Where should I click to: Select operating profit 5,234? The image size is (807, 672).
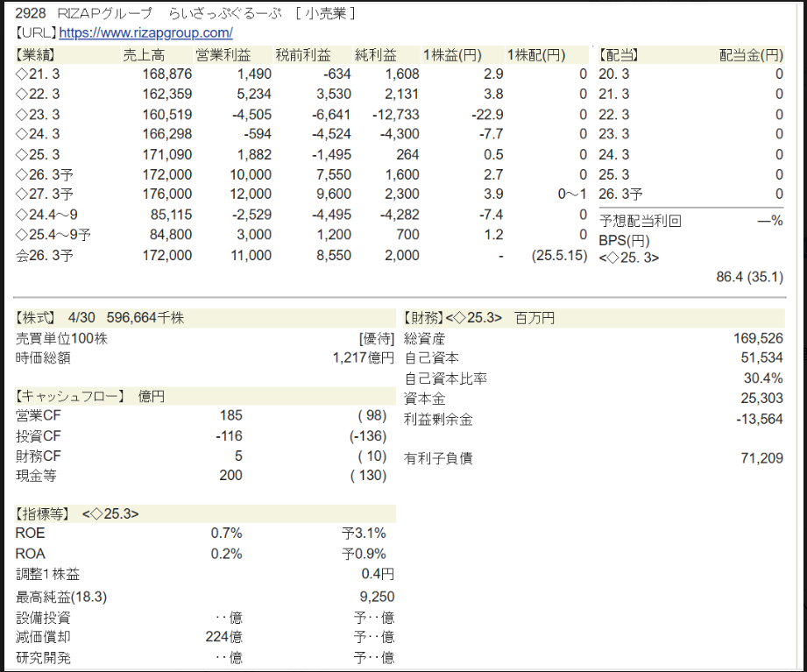254,94
